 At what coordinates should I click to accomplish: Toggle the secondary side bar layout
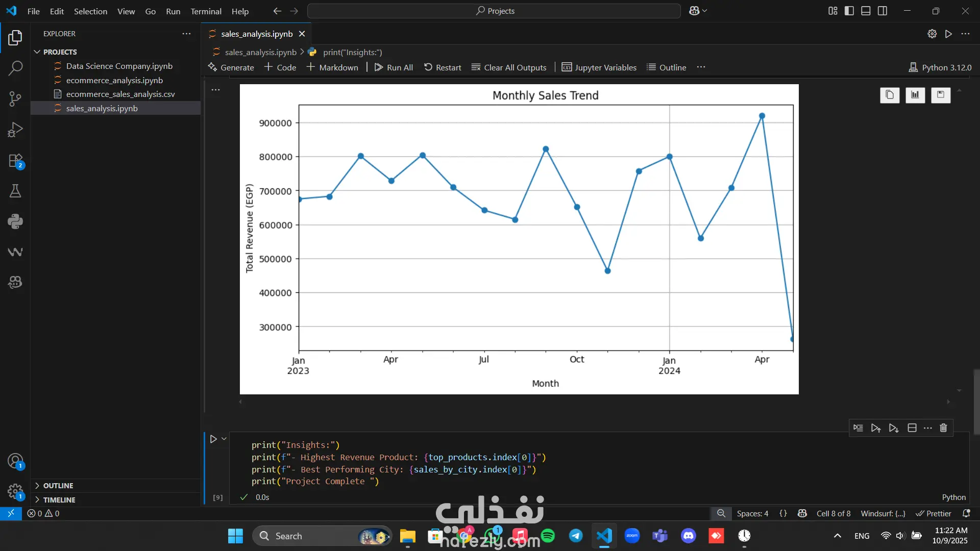coord(883,11)
